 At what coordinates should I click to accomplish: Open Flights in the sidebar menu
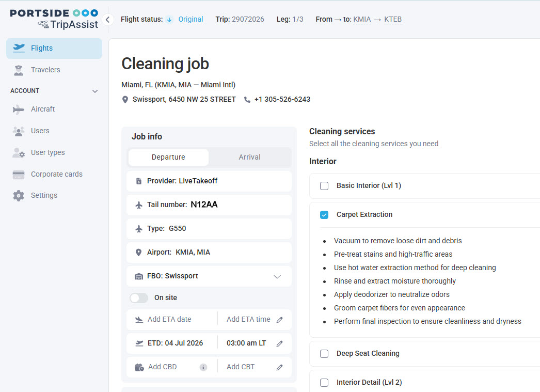54,48
